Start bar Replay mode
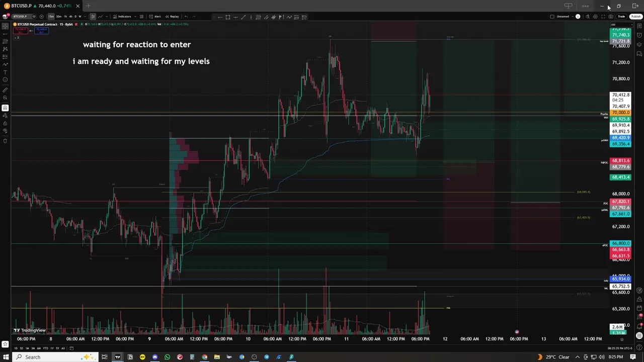 point(172,17)
